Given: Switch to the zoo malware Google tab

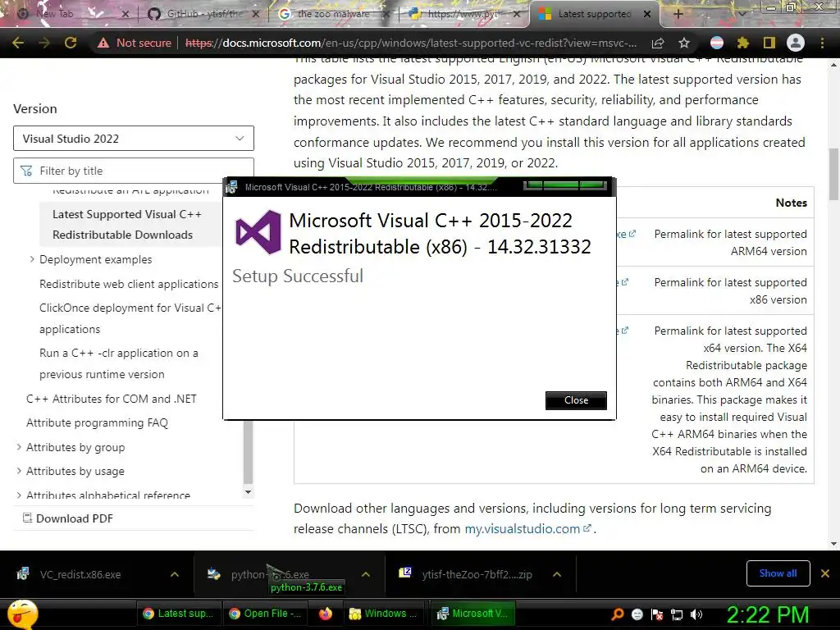Looking at the screenshot, I should tap(333, 14).
